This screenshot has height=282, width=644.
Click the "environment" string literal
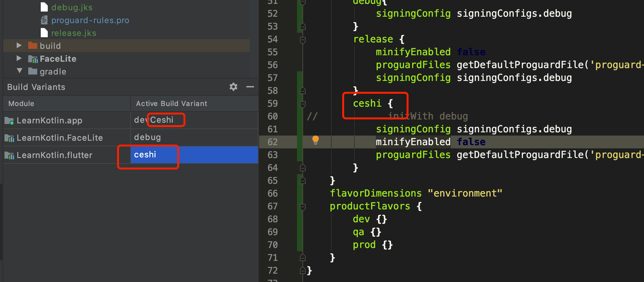pos(465,193)
